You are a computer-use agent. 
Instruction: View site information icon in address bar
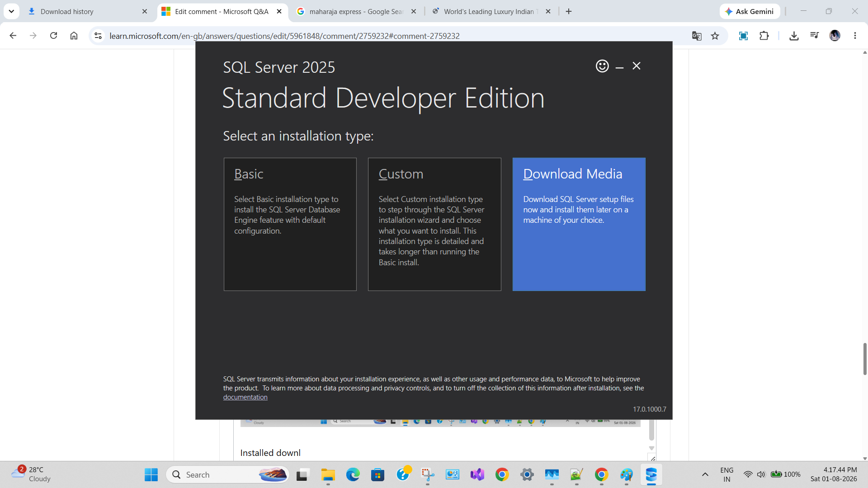(98, 36)
